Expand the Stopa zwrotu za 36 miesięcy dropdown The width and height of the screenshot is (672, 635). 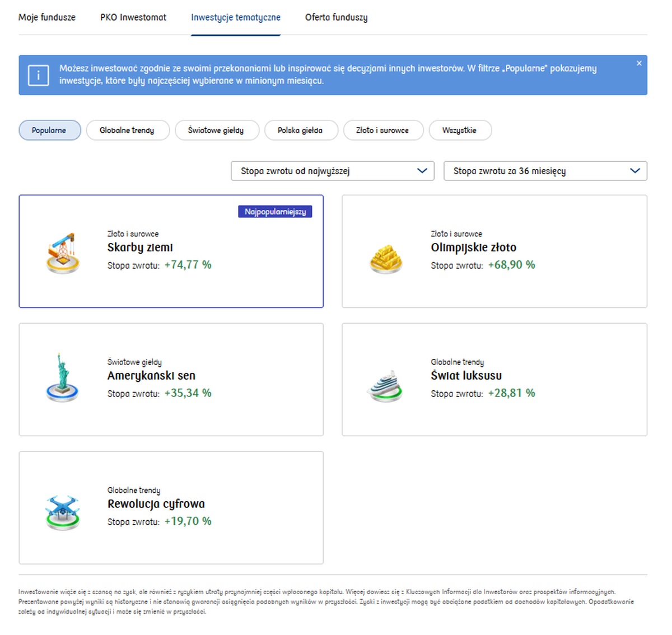[545, 171]
